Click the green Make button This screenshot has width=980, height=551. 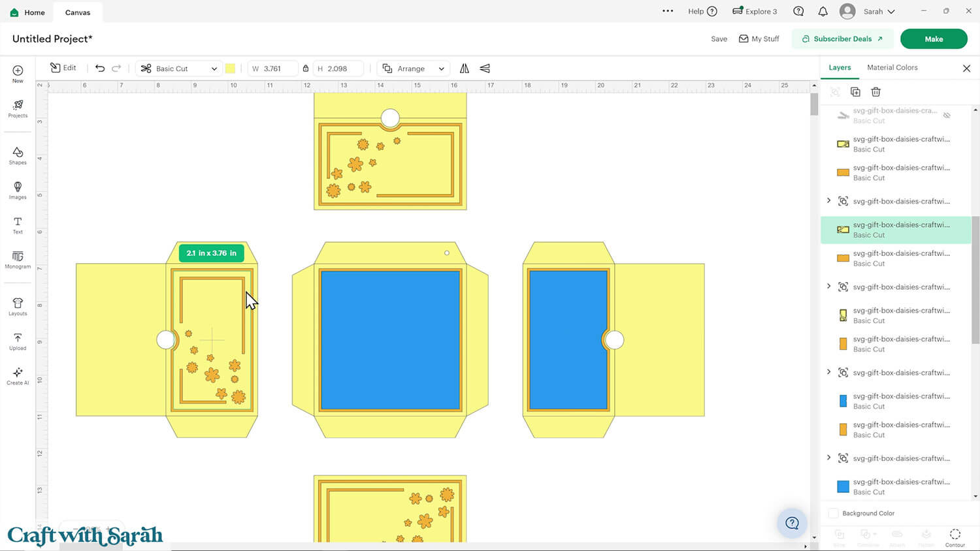[x=933, y=39]
